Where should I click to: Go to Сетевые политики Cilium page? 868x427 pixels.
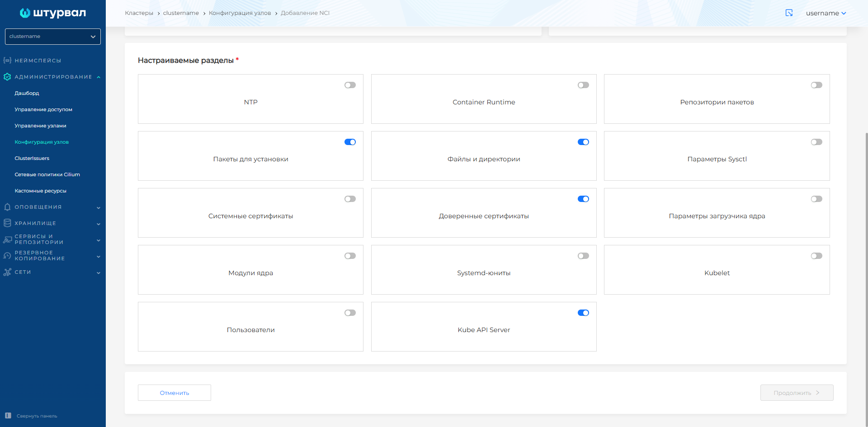[47, 174]
